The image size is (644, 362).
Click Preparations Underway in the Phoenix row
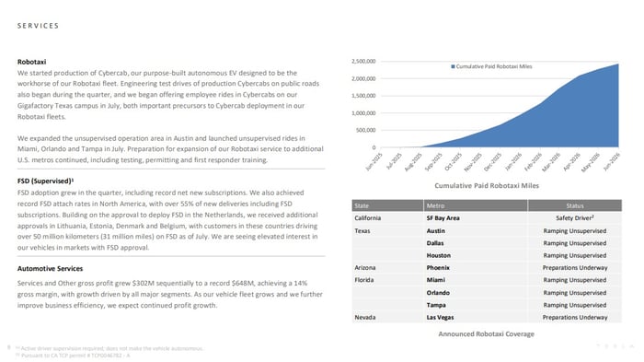point(575,268)
